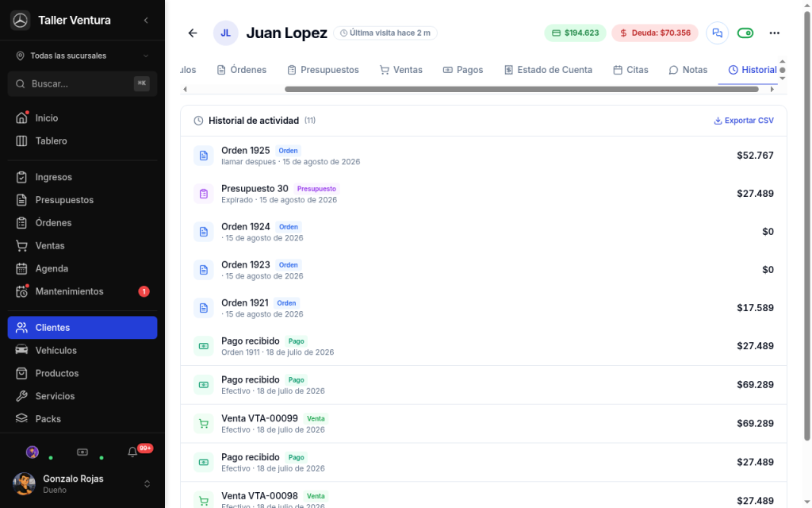Screen dimensions: 812x508
Task: Select the Orden 1921 history row
Action: pos(484,308)
